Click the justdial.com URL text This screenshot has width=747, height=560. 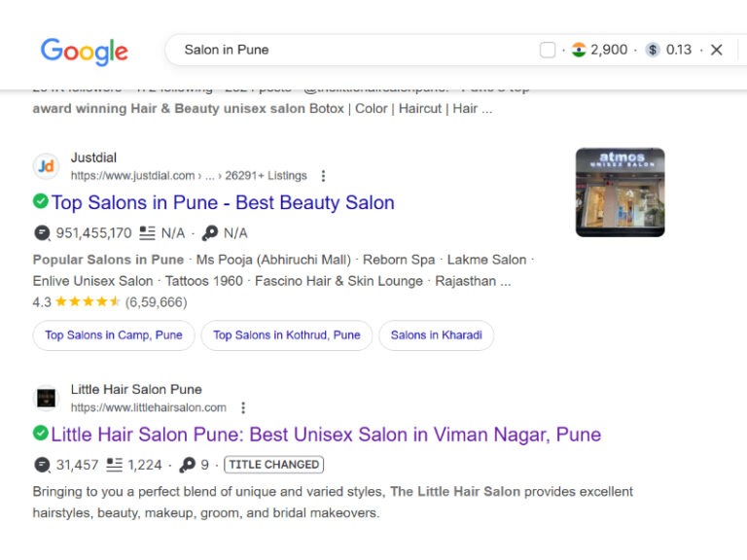tap(132, 176)
